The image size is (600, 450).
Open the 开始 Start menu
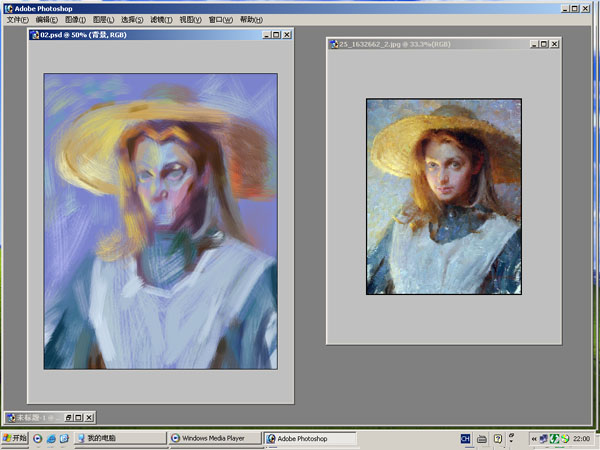pyautogui.click(x=15, y=438)
